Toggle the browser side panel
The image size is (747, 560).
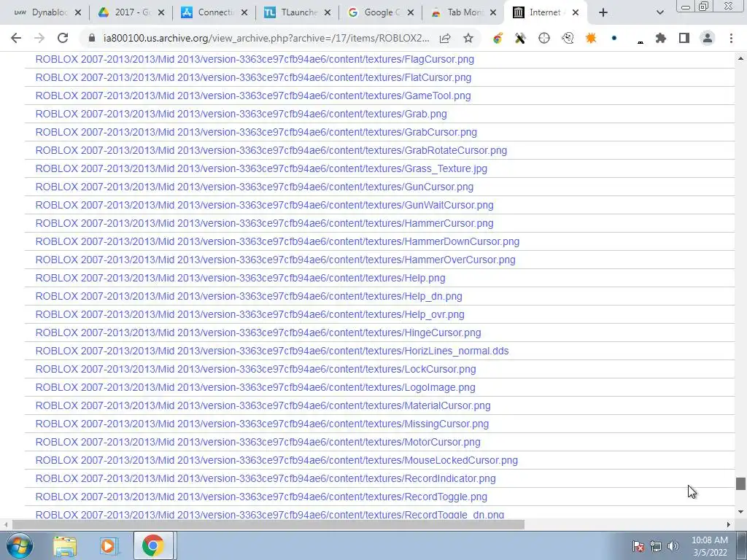[x=684, y=38]
